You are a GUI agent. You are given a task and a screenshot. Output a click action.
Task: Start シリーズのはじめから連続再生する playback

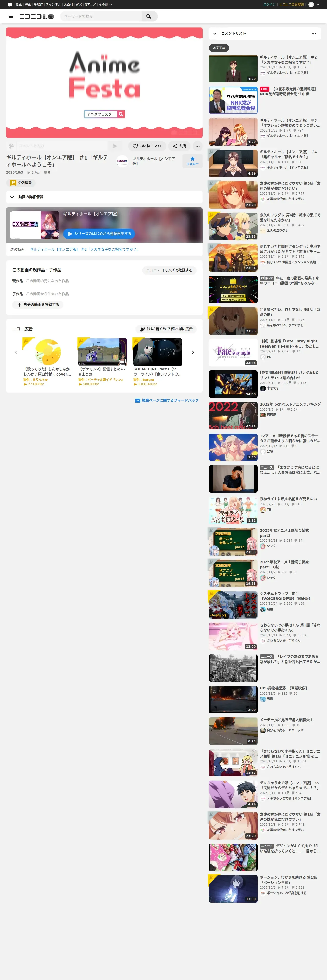tap(99, 234)
